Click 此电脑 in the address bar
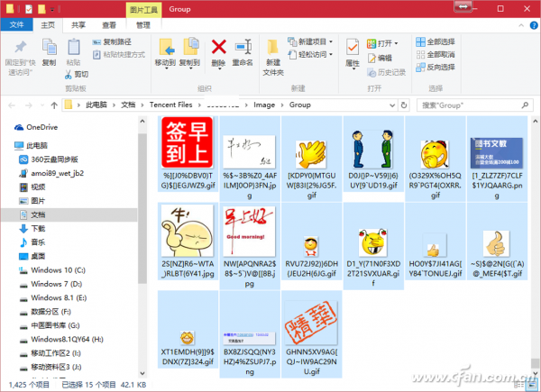The image size is (541, 392). (x=96, y=105)
